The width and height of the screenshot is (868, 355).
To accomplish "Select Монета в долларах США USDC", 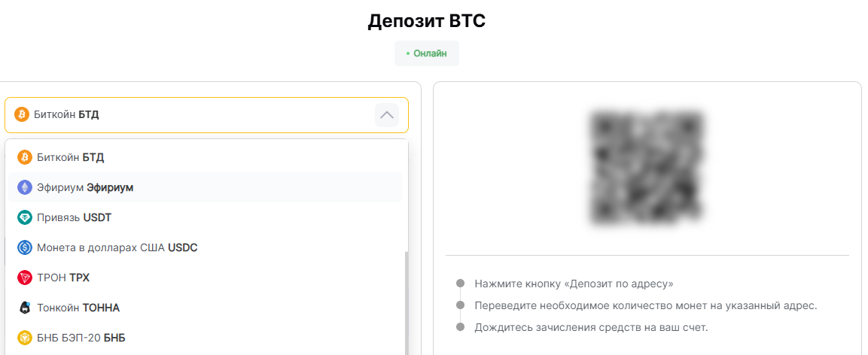I will click(x=206, y=247).
